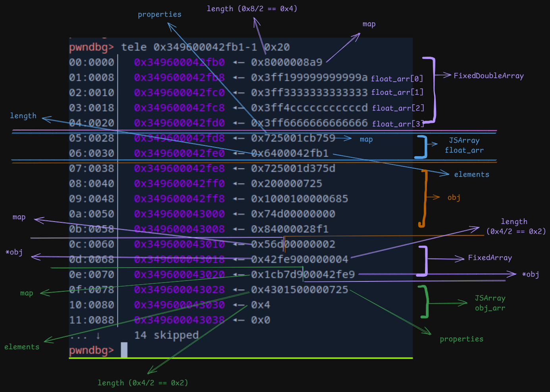Click the address 0x349600042fb0
Screen dimensions: 550x392
point(179,62)
